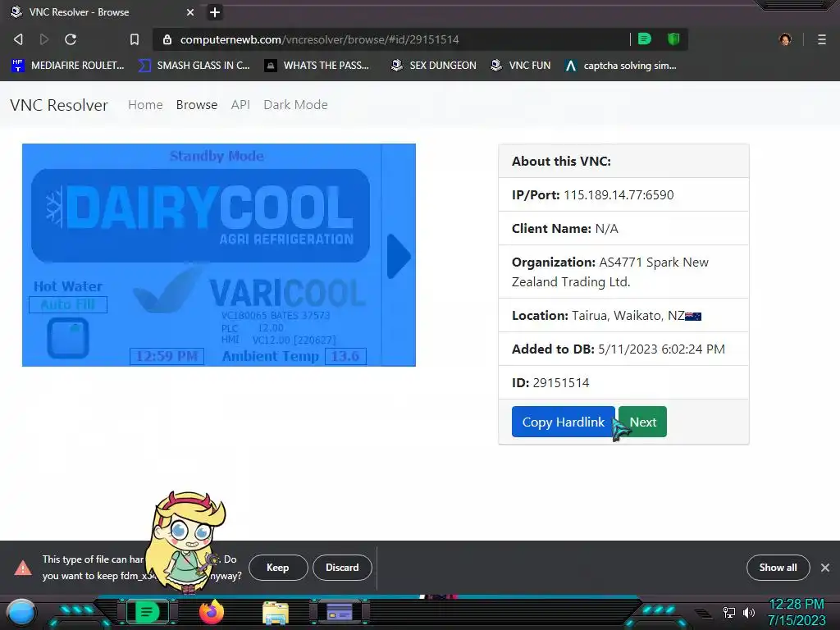The height and width of the screenshot is (630, 840).
Task: Click the browser back arrow
Action: [x=18, y=39]
